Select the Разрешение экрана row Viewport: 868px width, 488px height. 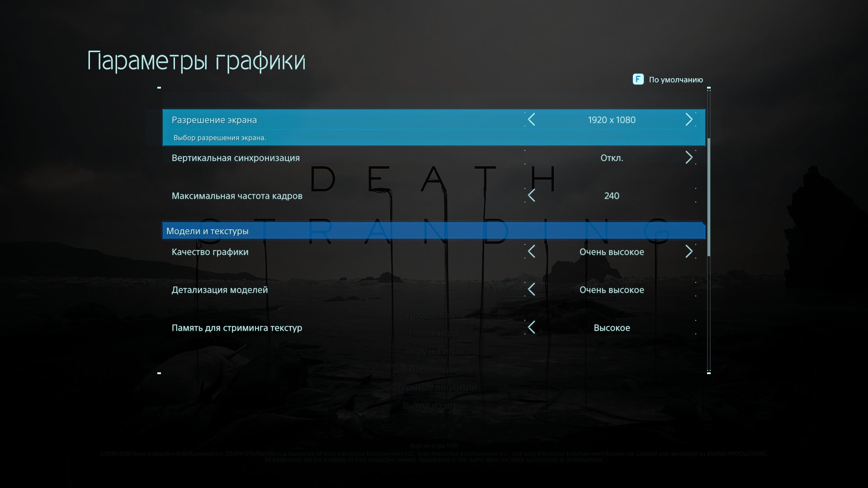click(x=434, y=127)
